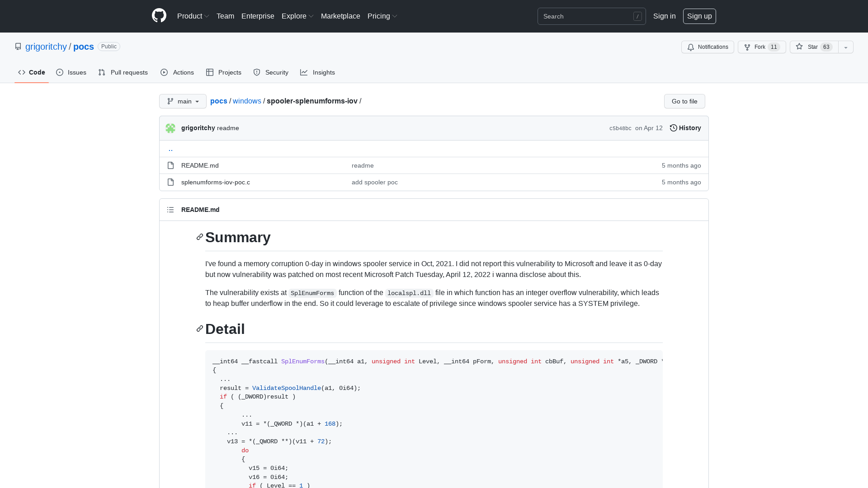Click the Fork icon
Screen dimensions: 868x488
[747, 47]
